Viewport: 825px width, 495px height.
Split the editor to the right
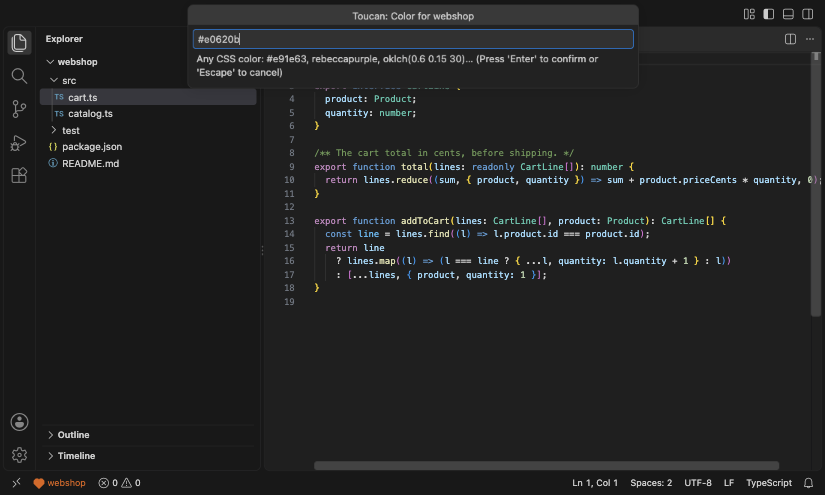[790, 39]
